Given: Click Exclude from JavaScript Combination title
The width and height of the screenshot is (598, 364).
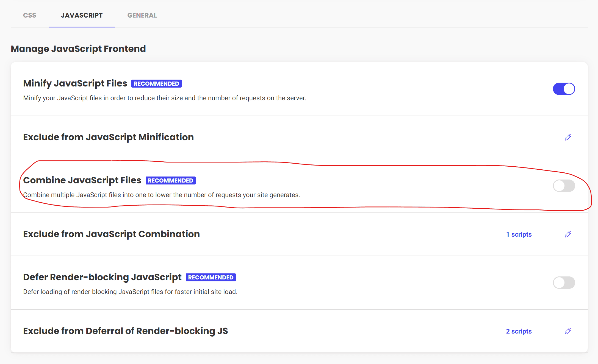Looking at the screenshot, I should point(111,234).
